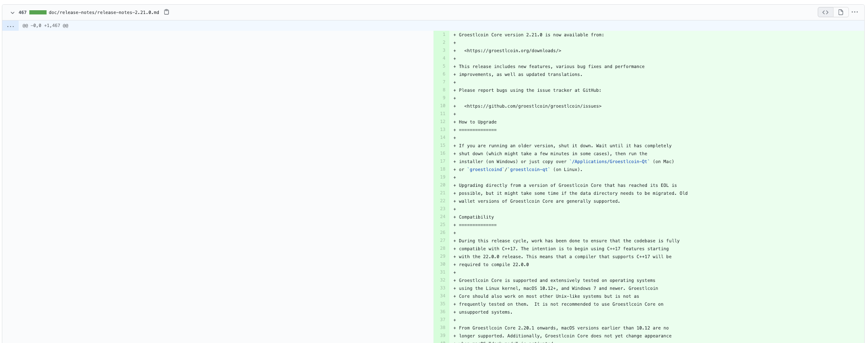Viewport: 868px width, 343px height.
Task: Select line number 24
Action: pyautogui.click(x=441, y=217)
